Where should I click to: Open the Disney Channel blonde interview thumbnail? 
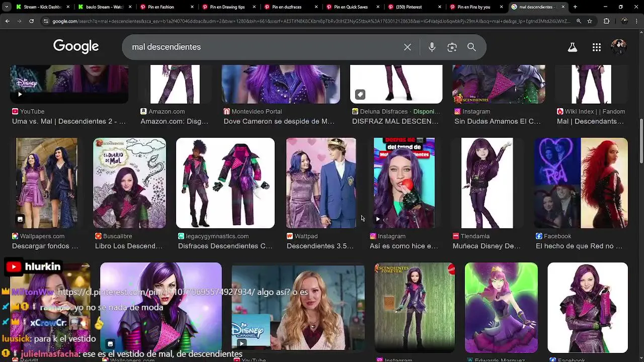pos(298,308)
